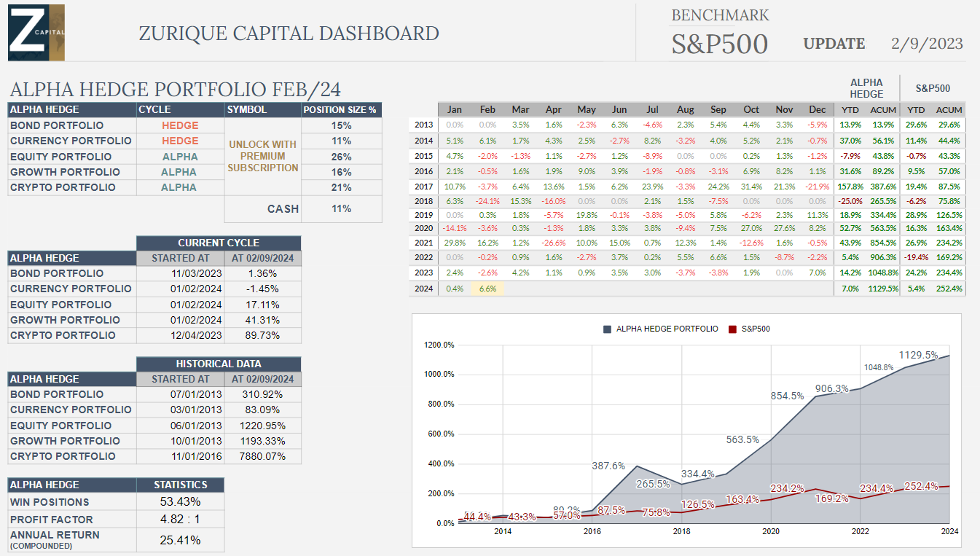Click the S&P500 red legend swatch
The height and width of the screenshot is (556, 980).
click(732, 329)
